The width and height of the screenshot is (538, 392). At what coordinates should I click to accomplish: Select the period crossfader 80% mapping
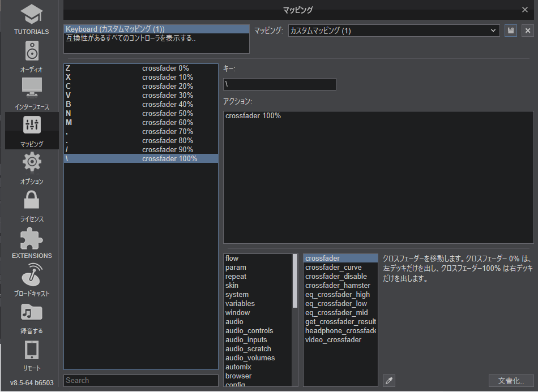[x=140, y=140]
